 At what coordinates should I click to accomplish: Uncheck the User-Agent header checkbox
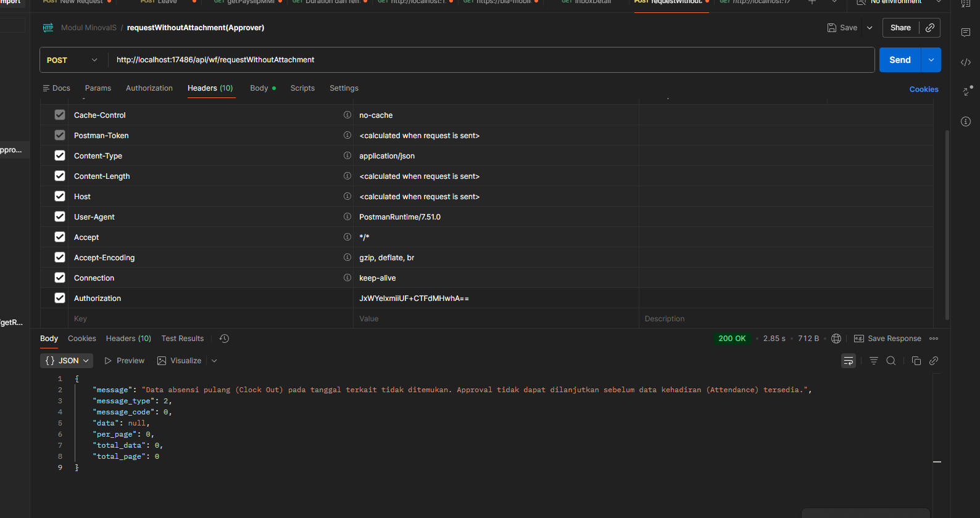click(60, 217)
